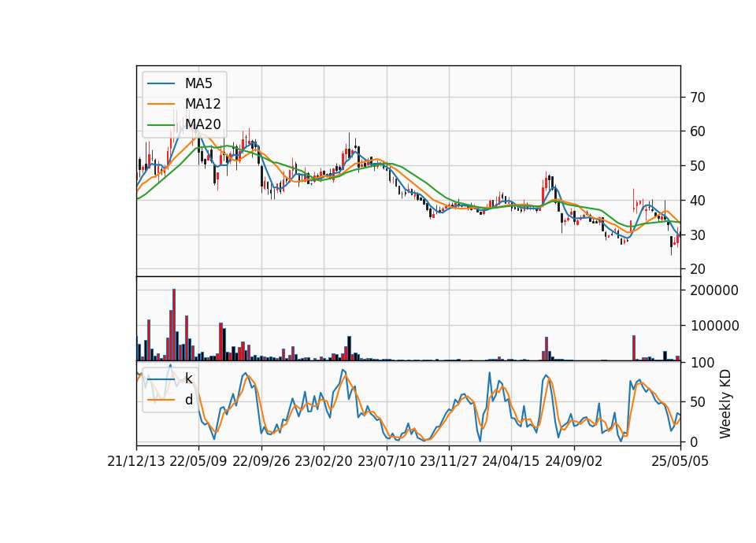Viewport: 756px width, 543px height.
Task: Click the 70 price axis tick
Action: [698, 98]
